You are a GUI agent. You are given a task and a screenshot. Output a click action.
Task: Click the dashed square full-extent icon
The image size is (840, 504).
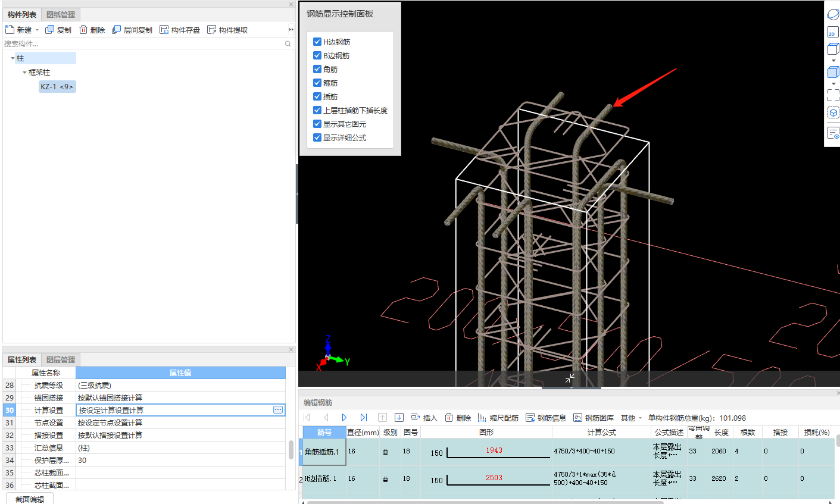pyautogui.click(x=833, y=95)
